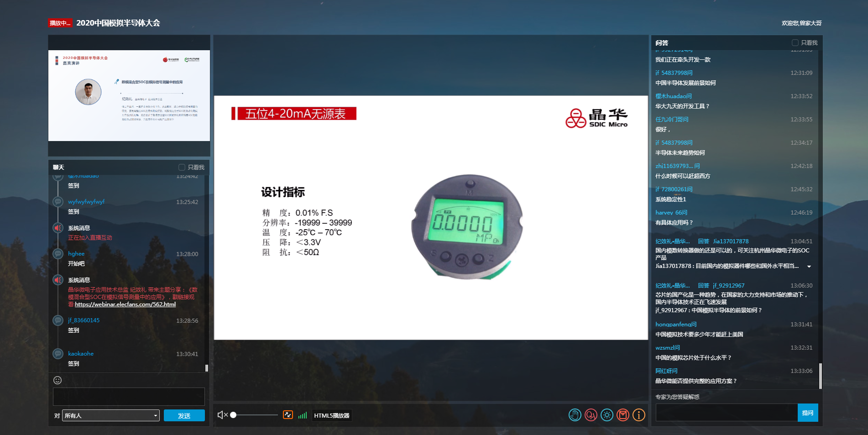
Task: Click the 发送 send button
Action: point(184,415)
